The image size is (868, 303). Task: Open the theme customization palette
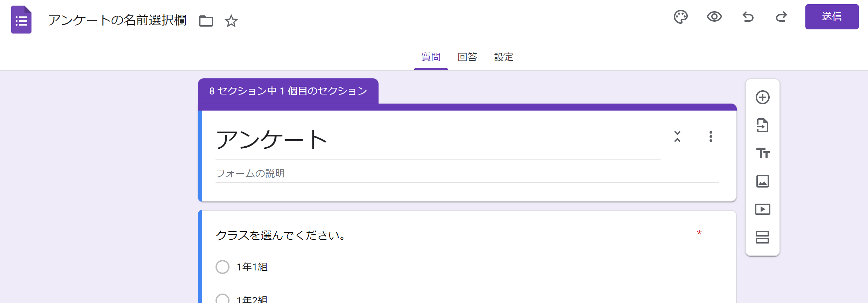(680, 17)
